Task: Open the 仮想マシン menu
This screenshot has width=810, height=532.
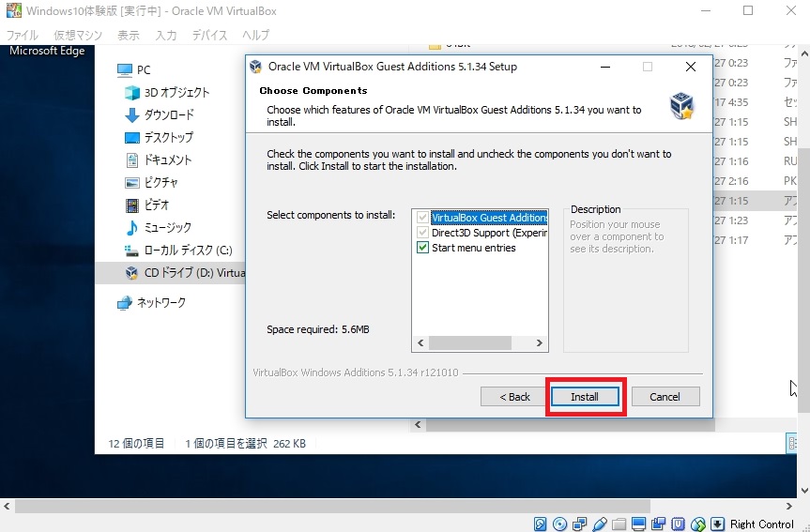Action: click(78, 35)
